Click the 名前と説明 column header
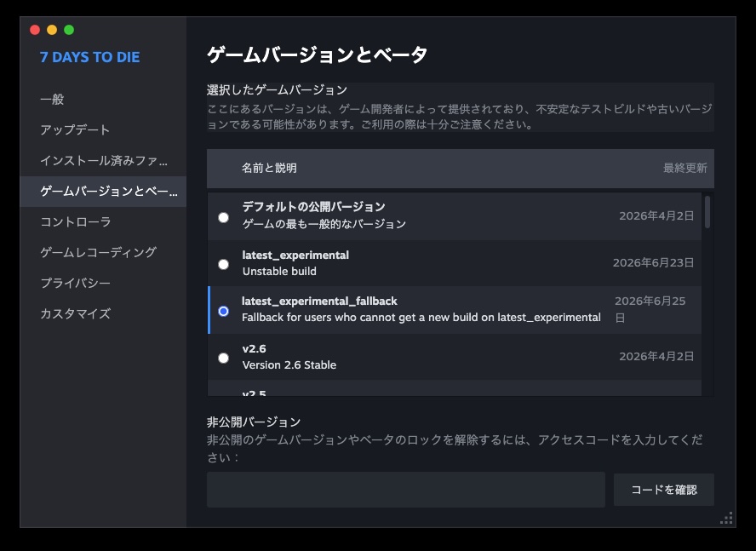This screenshot has width=756, height=551. [269, 168]
